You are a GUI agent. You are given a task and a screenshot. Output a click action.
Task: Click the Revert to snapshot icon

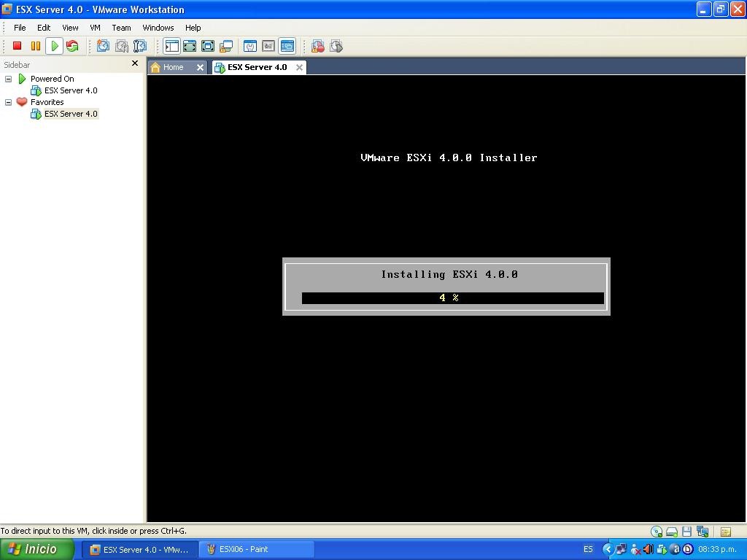(122, 46)
